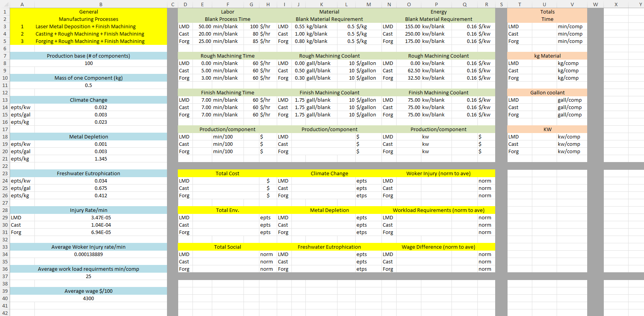Click the 'Manufacturing Processes' heading cell

89,19
